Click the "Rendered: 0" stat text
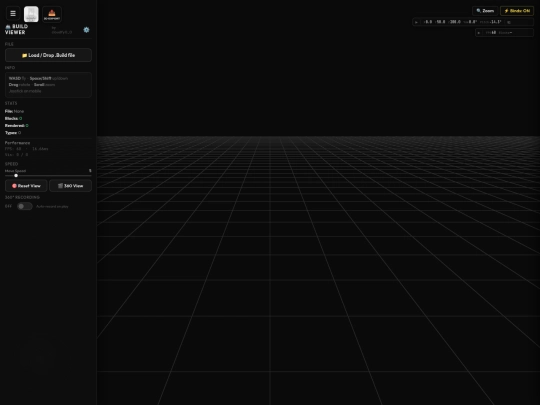Viewport: 540px width, 405px height. tap(17, 126)
